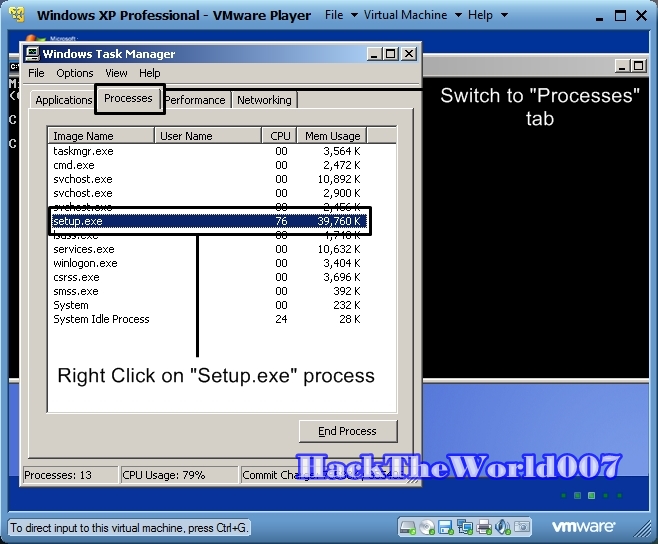Switch to the Networking tab
658x544 pixels.
pyautogui.click(x=264, y=100)
